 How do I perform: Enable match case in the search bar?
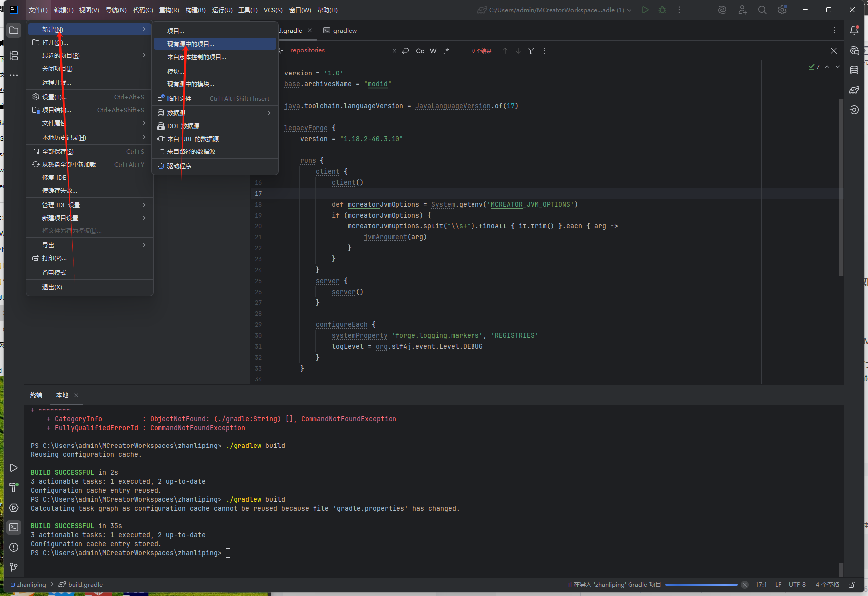click(420, 51)
